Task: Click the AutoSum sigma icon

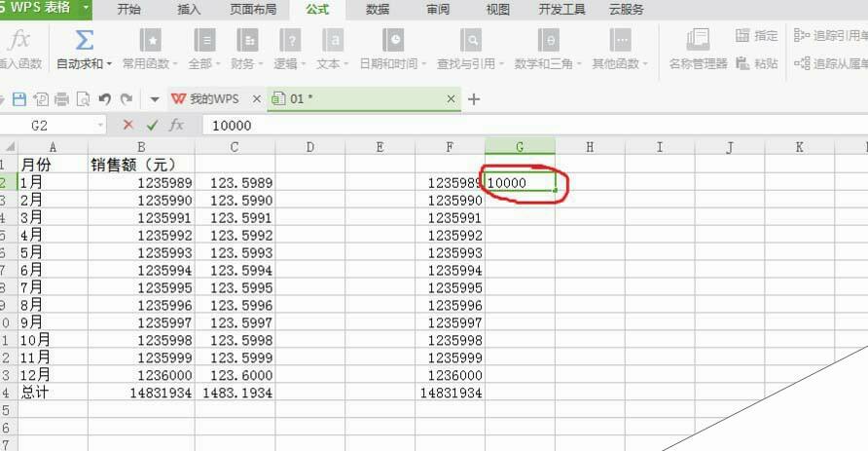Action: 84,40
